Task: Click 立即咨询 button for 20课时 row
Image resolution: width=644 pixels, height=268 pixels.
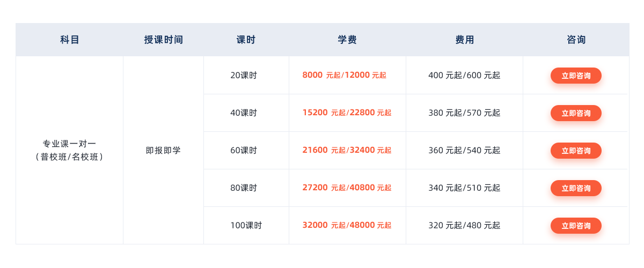Action: pos(576,76)
